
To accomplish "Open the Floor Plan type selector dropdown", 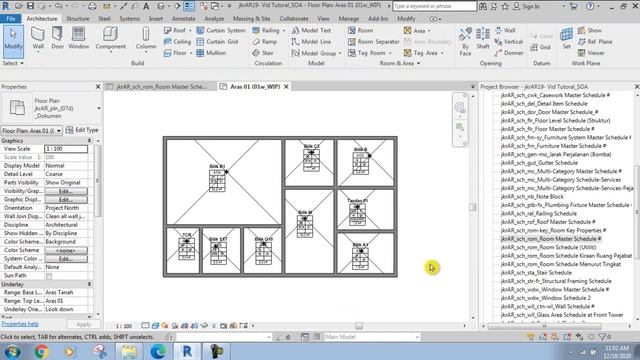I will tap(99, 109).
